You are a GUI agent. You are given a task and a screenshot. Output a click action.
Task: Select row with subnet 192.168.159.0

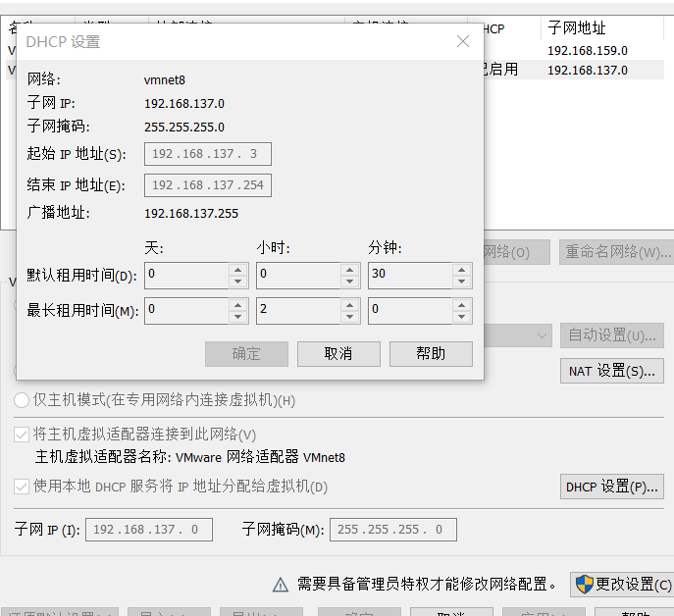pos(587,50)
